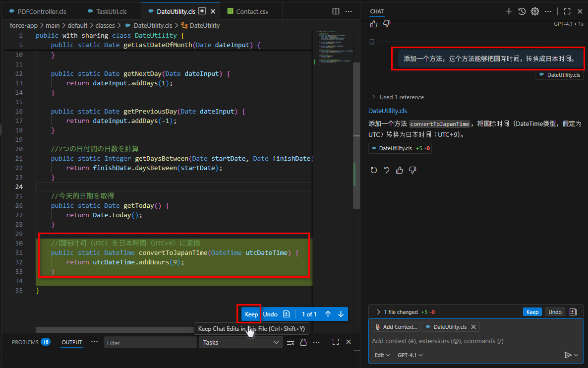
Task: Toggle output panel scroll lock icon
Action: [x=303, y=342]
